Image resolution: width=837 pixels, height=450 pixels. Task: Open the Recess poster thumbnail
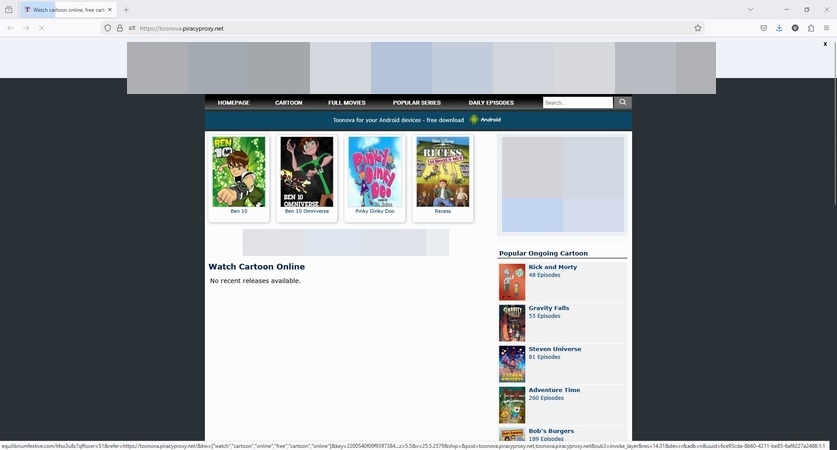click(x=443, y=172)
